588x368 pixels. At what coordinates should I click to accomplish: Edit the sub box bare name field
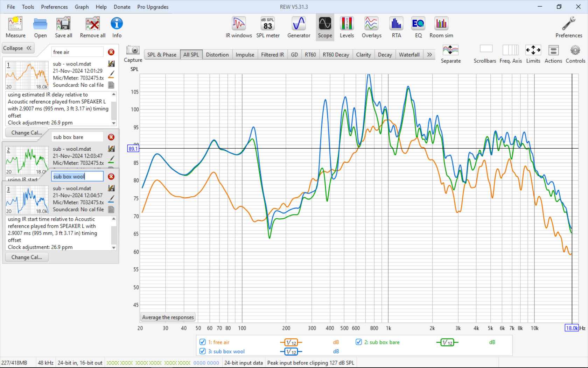[x=77, y=137]
